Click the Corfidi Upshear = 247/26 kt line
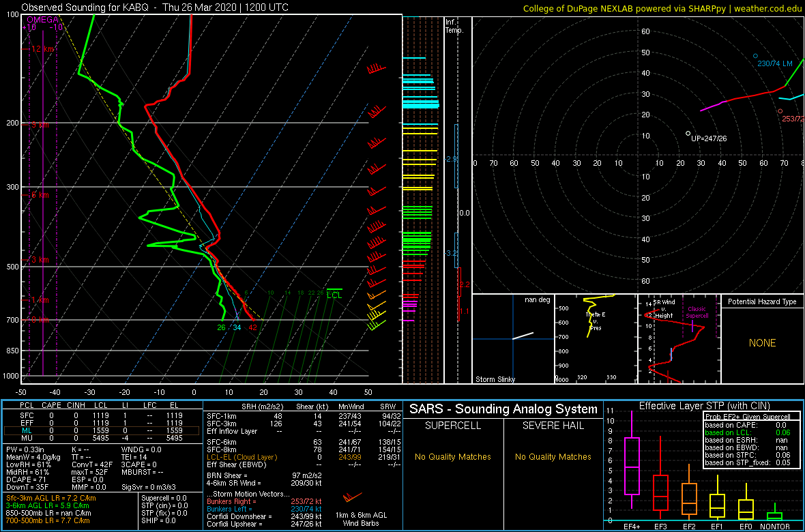 point(264,524)
